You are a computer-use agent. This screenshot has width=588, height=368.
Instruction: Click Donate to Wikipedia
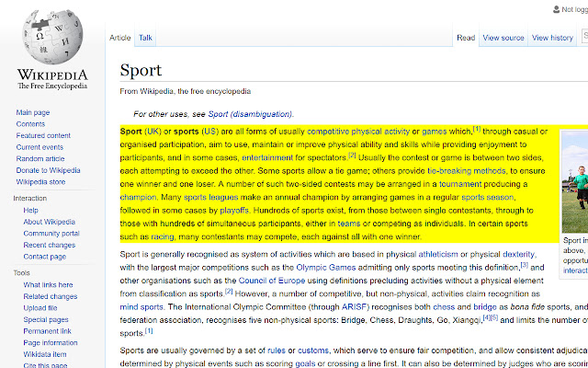[48, 170]
